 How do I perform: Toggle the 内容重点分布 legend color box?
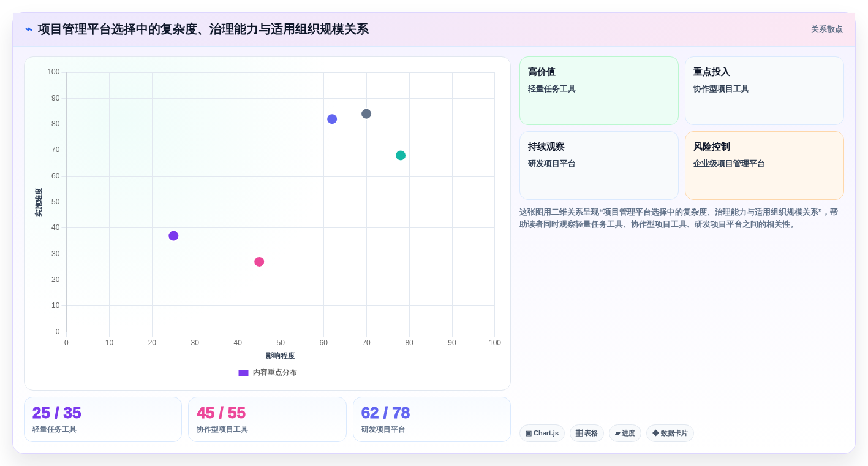(x=243, y=372)
